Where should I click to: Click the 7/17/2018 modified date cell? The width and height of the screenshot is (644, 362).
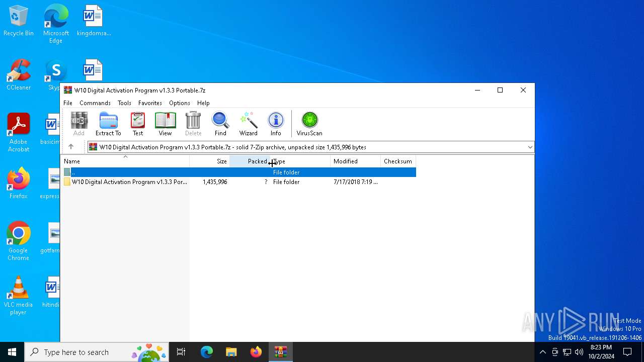[x=356, y=182]
